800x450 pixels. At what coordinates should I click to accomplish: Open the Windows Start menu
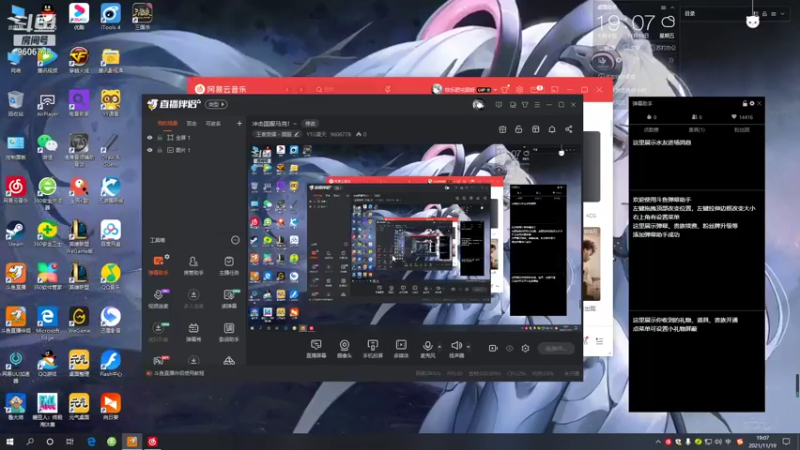pyautogui.click(x=10, y=441)
